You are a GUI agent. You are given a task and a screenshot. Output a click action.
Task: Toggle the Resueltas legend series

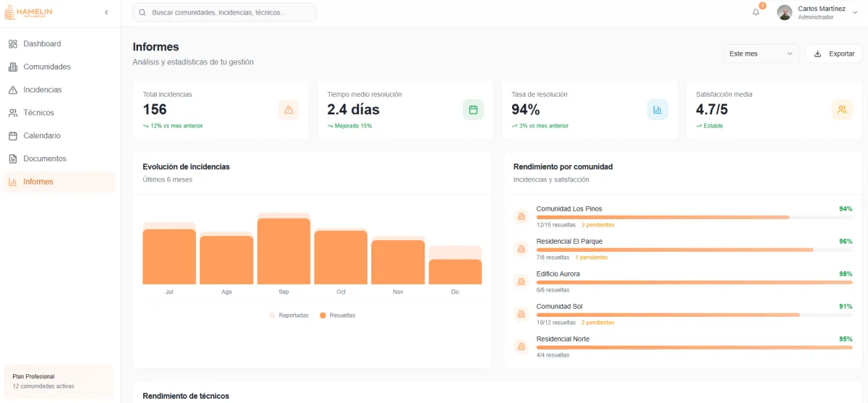pyautogui.click(x=338, y=315)
